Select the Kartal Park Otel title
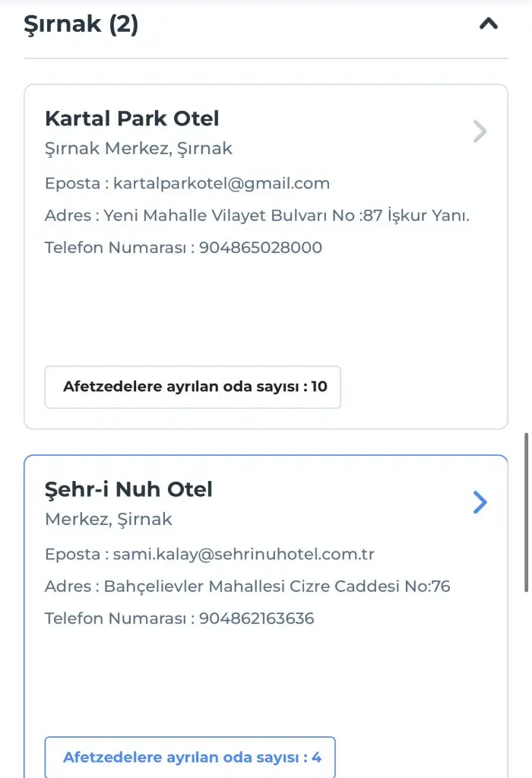This screenshot has width=532, height=778. point(131,119)
